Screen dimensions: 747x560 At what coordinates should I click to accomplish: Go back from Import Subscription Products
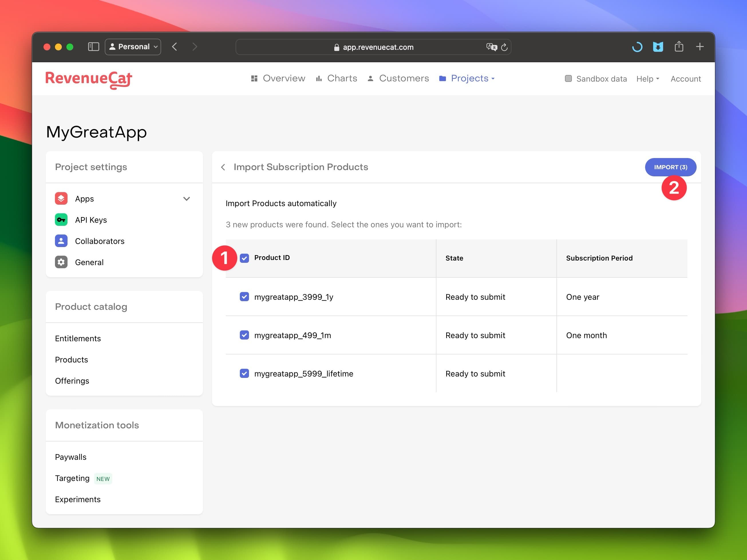(223, 167)
